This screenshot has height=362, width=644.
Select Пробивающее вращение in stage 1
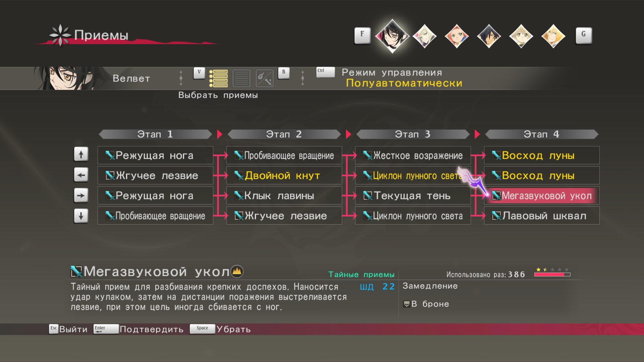155,216
